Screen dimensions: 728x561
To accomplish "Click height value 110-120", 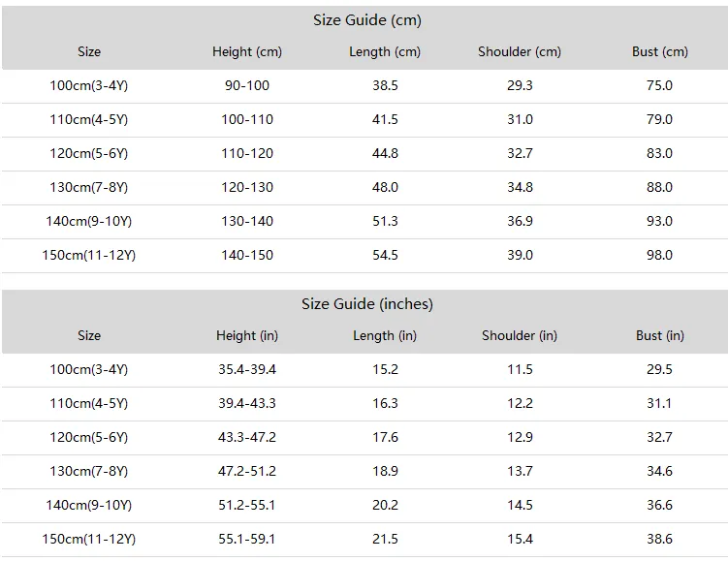I will [247, 154].
